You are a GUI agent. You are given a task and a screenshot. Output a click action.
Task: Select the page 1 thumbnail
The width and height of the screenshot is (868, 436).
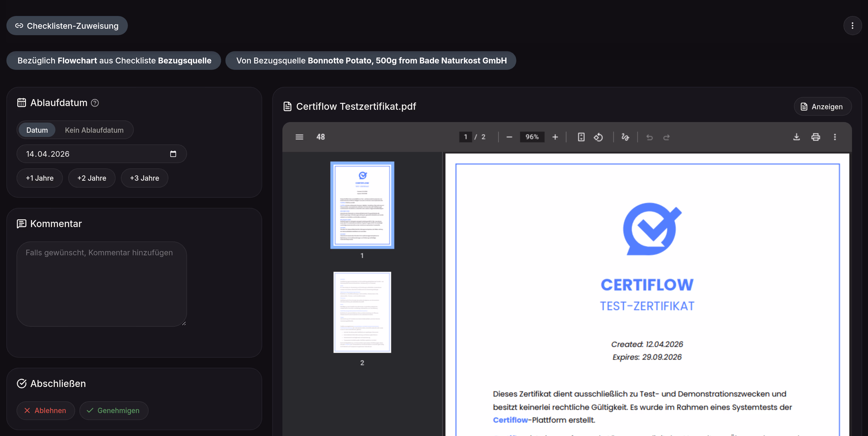pos(362,205)
